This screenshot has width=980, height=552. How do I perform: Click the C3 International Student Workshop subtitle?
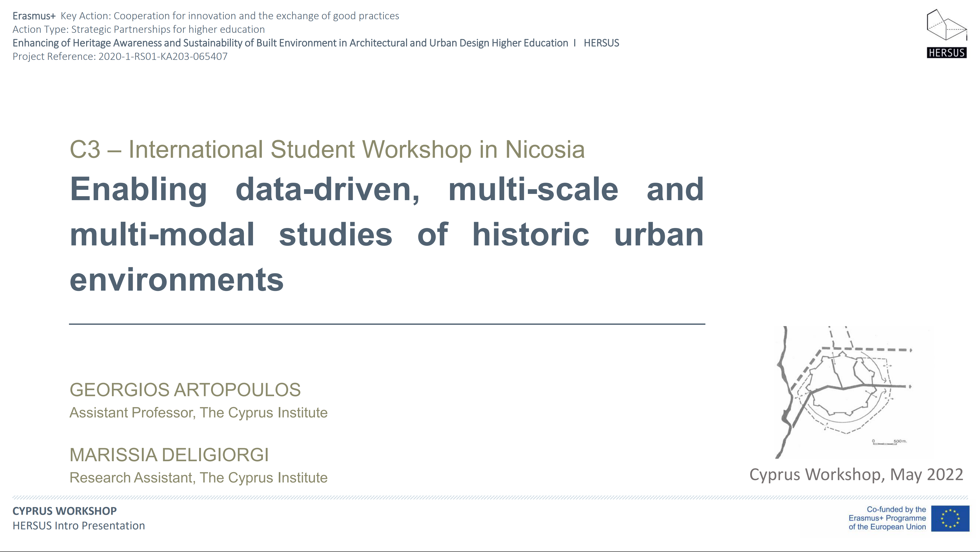[327, 149]
